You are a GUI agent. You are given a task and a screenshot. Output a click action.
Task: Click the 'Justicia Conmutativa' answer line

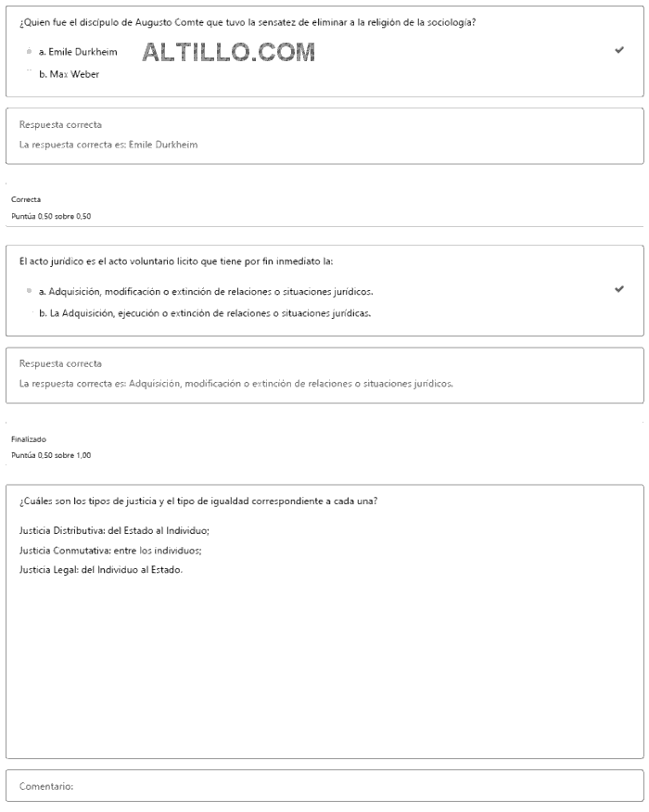[110, 550]
